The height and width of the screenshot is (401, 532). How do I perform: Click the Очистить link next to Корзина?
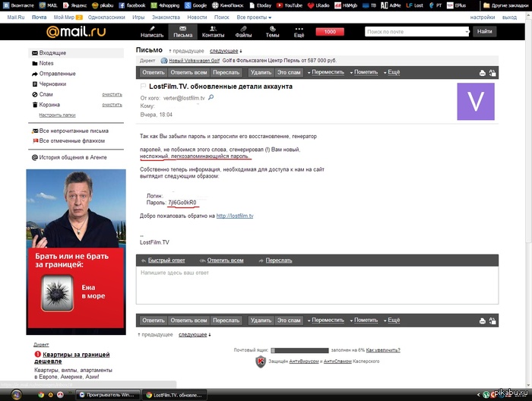(x=112, y=105)
